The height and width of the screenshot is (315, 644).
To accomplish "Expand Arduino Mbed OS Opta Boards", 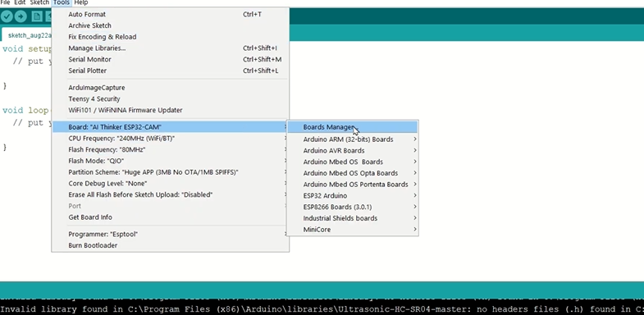I will pos(353,173).
